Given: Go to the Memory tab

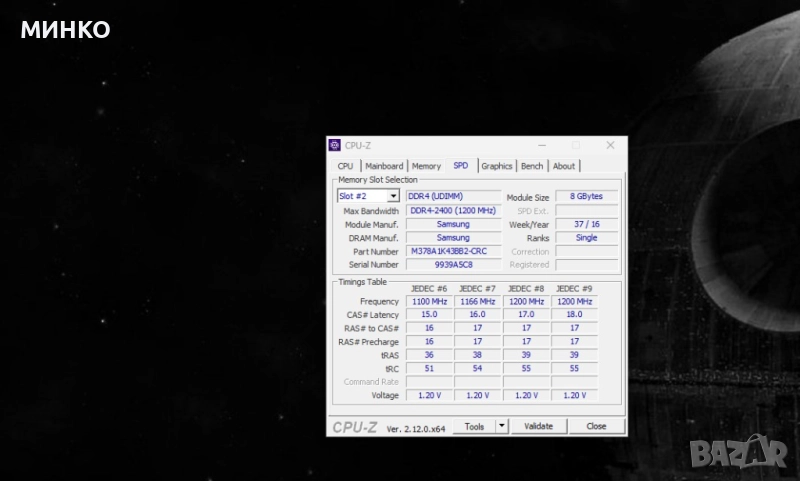Looking at the screenshot, I should pyautogui.click(x=426, y=166).
